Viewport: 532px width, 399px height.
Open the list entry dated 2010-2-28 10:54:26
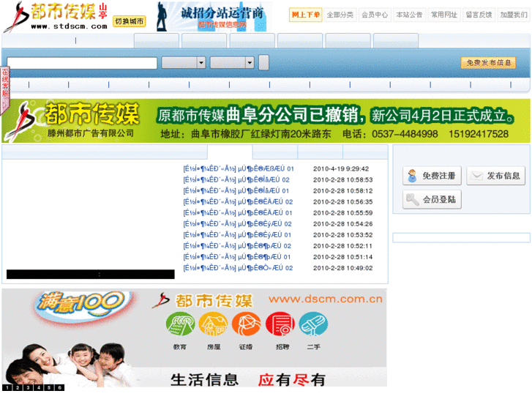pyautogui.click(x=238, y=224)
